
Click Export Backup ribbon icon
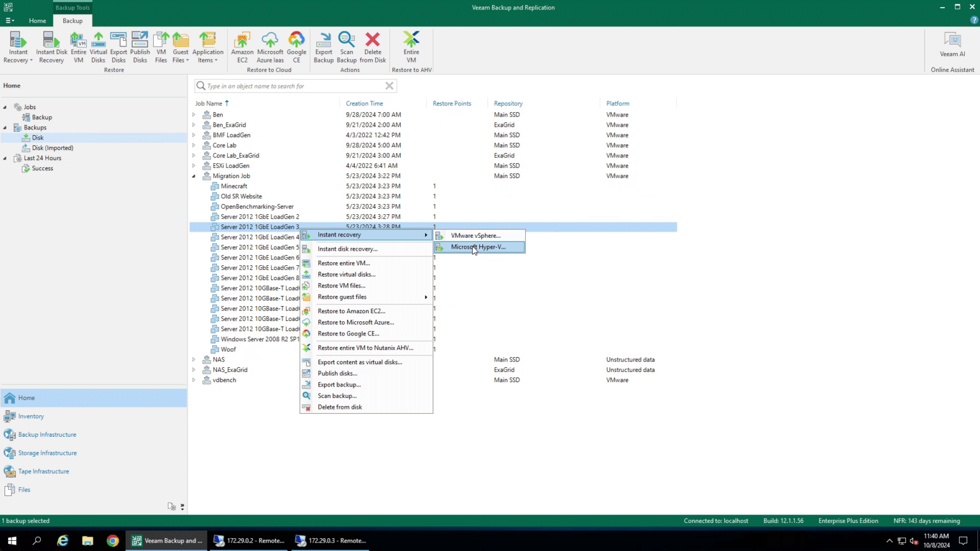click(323, 47)
